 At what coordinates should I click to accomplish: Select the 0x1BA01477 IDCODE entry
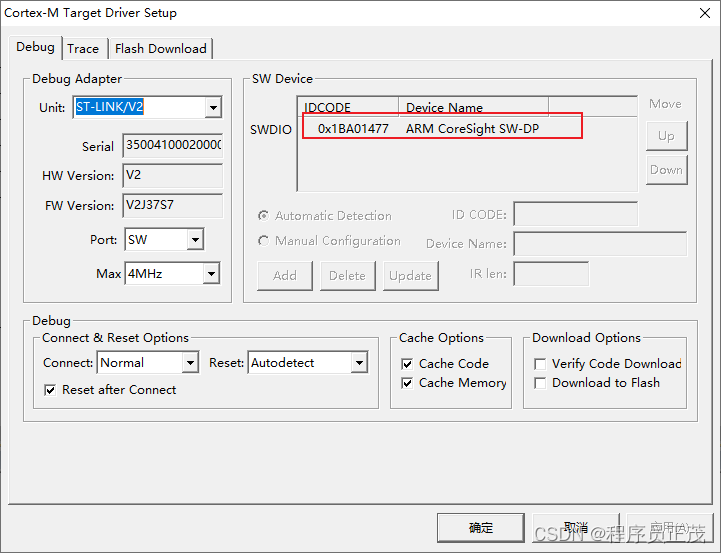point(353,129)
